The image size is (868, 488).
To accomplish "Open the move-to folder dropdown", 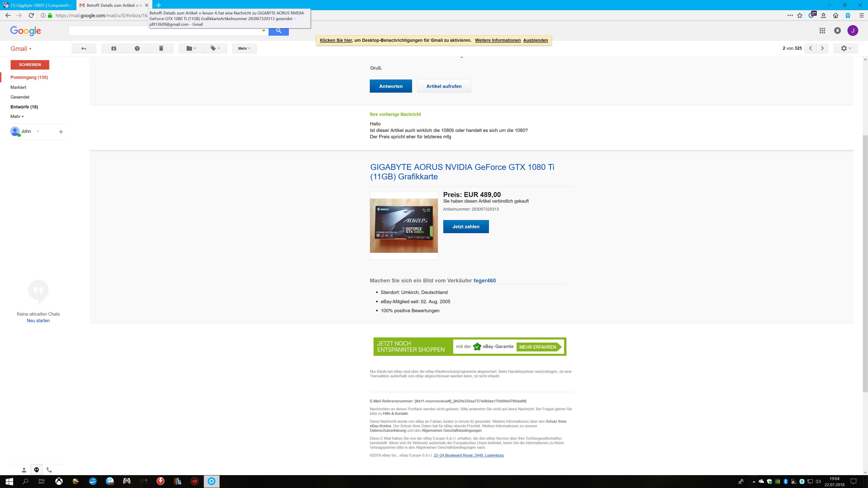I will pyautogui.click(x=191, y=49).
